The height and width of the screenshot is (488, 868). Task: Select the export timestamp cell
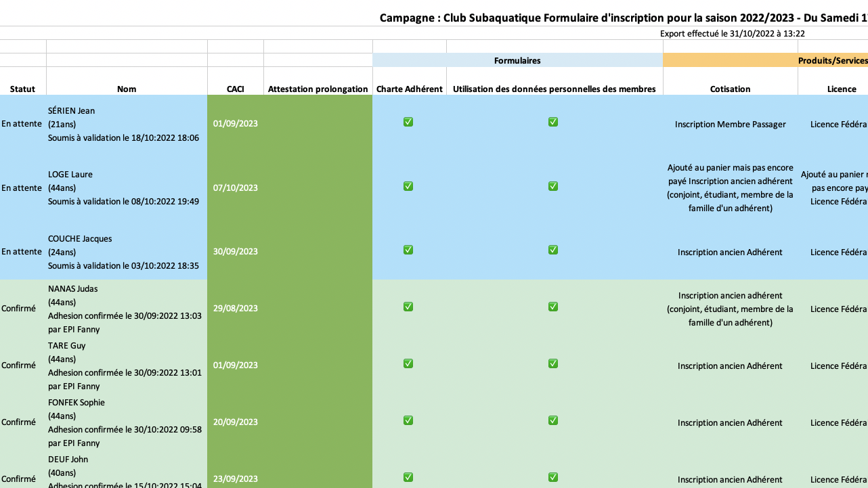point(732,33)
